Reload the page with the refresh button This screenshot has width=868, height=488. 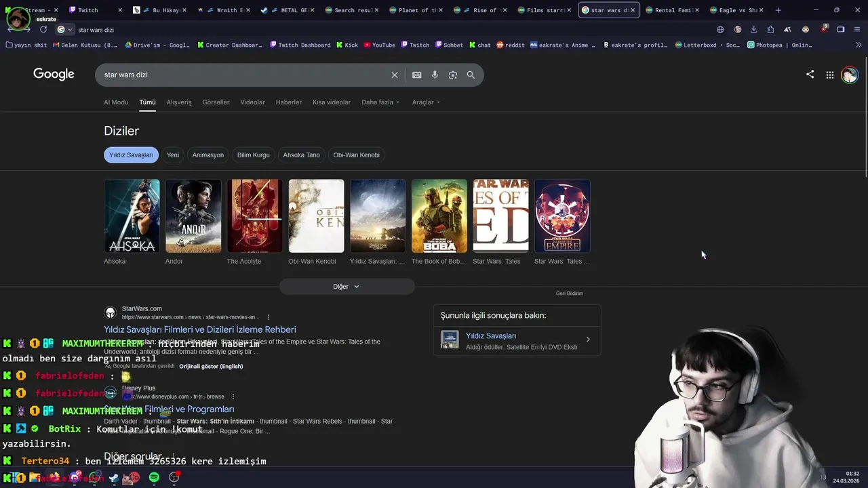[x=43, y=30]
